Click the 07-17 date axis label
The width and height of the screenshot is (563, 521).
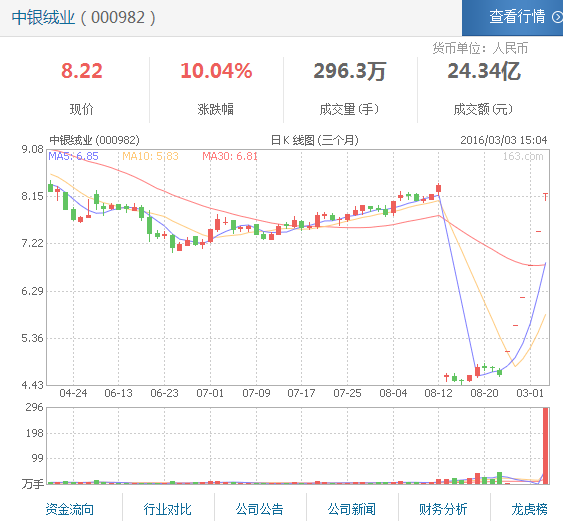[302, 393]
